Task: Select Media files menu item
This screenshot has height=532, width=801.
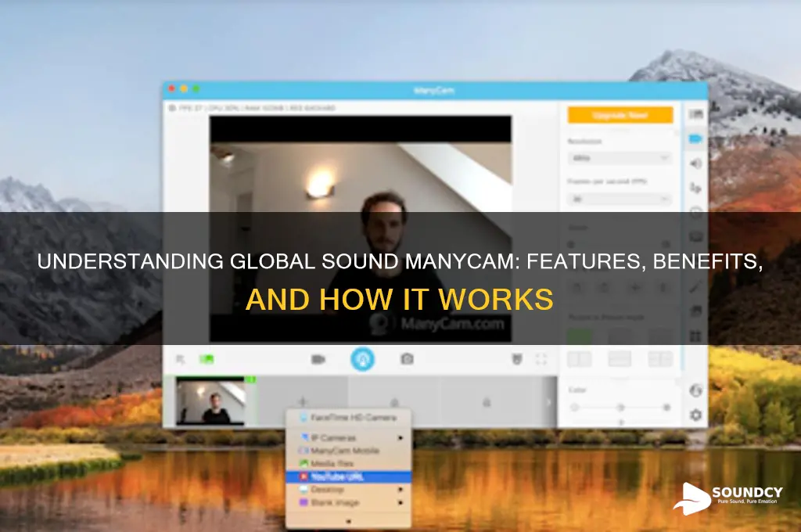Action: [348, 463]
